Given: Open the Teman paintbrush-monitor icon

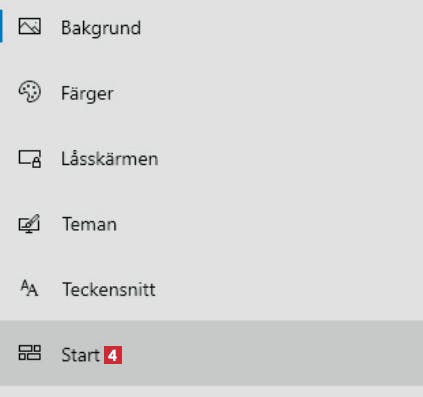Looking at the screenshot, I should click(x=29, y=223).
